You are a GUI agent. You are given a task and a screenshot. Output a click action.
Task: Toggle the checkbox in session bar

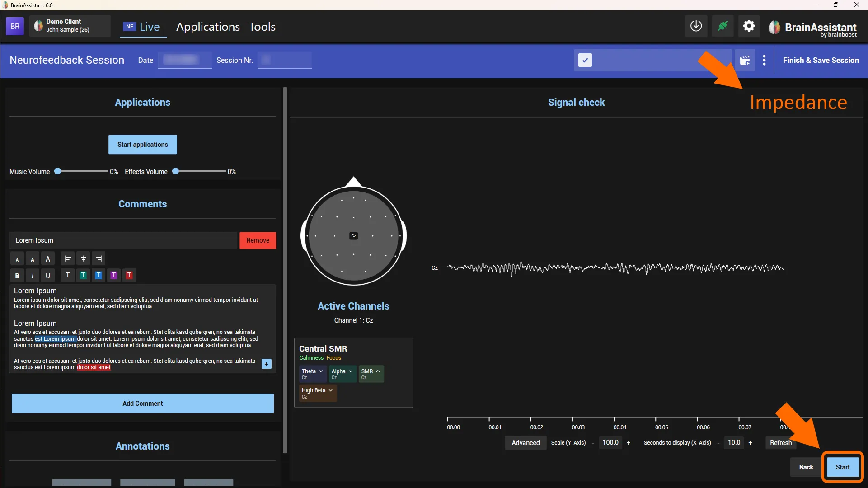[585, 60]
